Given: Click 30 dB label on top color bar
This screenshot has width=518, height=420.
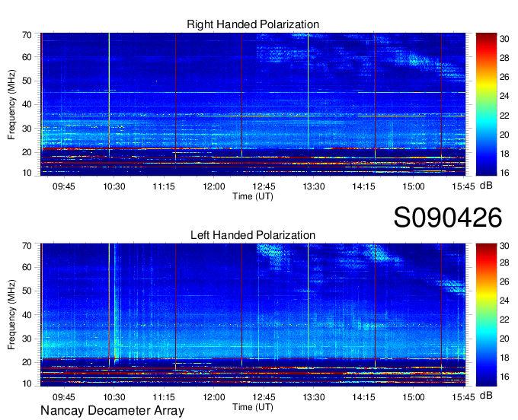Looking at the screenshot, I should coord(504,39).
